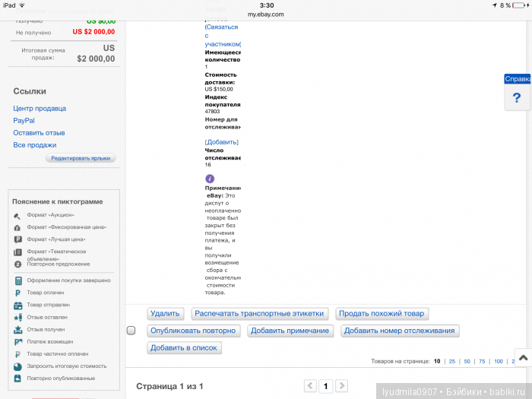Click the checkout complete calculator icon
The width and height of the screenshot is (532, 399).
pos(17,280)
